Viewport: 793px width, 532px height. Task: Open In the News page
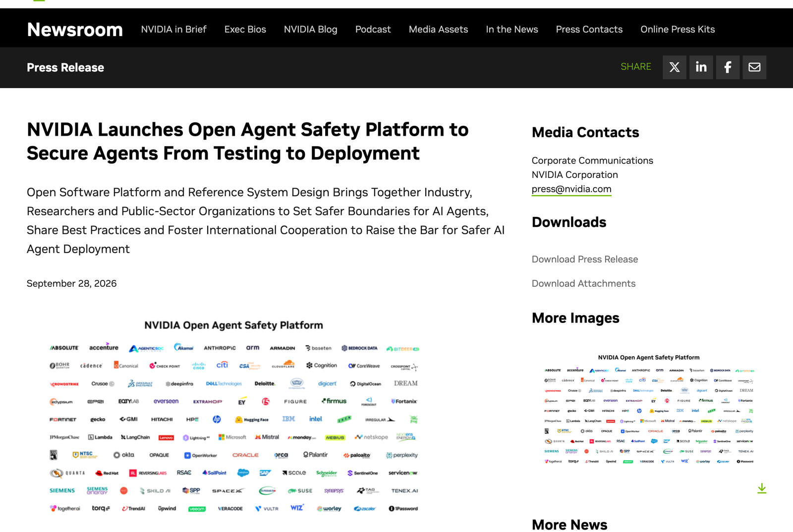(512, 29)
